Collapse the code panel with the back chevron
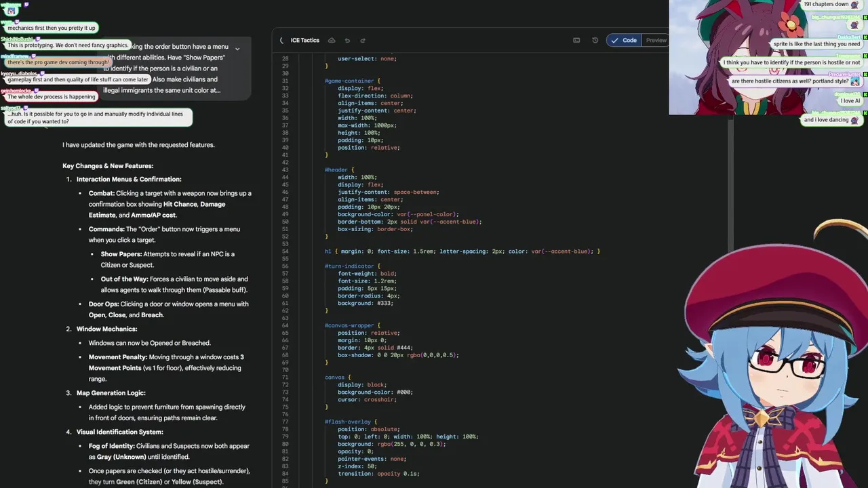Image resolution: width=868 pixels, height=488 pixels. pos(281,41)
